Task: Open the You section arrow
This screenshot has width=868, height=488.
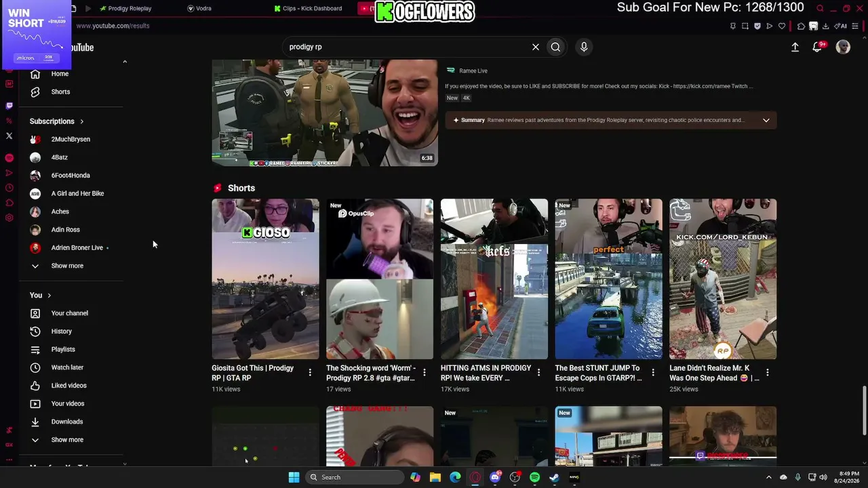Action: 49,296
